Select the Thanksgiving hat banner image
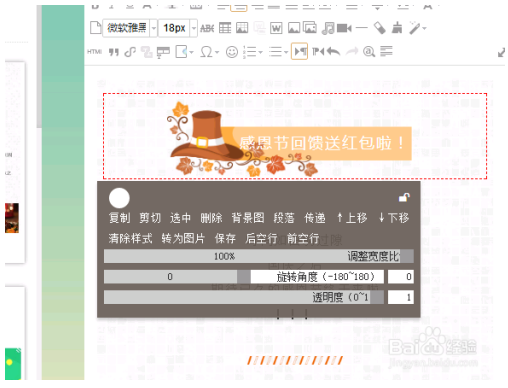Image resolution: width=508 pixels, height=388 pixels. [x=289, y=139]
